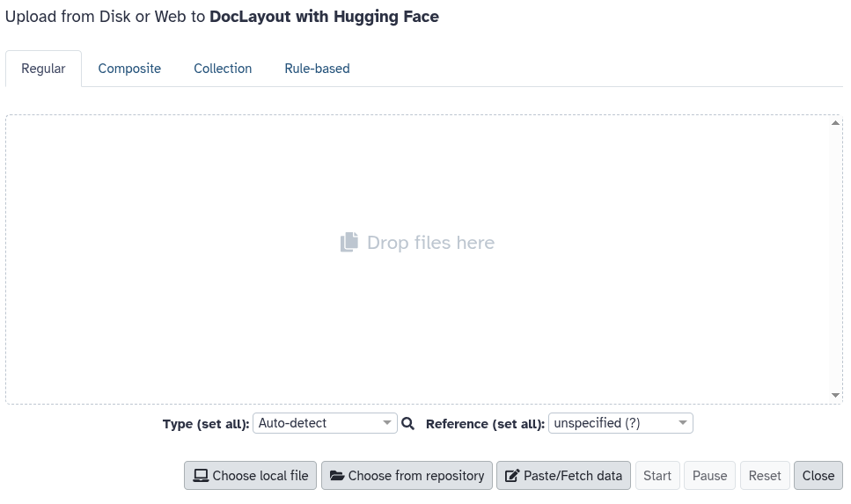The height and width of the screenshot is (504, 851).
Task: Click the Pause button
Action: click(x=709, y=476)
